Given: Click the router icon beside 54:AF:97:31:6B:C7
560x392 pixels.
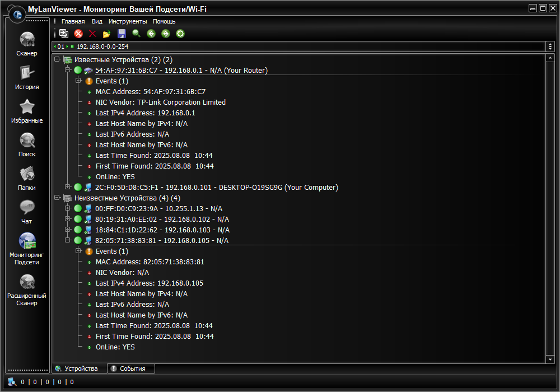Looking at the screenshot, I should 88,71.
